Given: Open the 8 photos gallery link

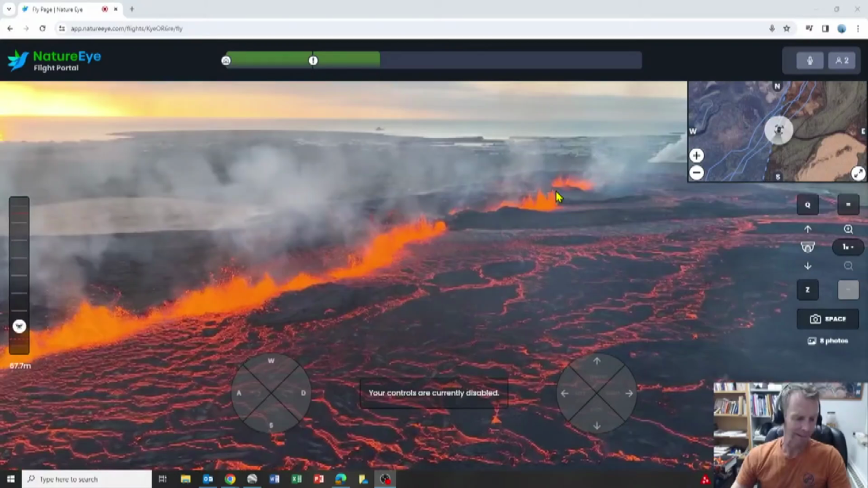Looking at the screenshot, I should 828,341.
